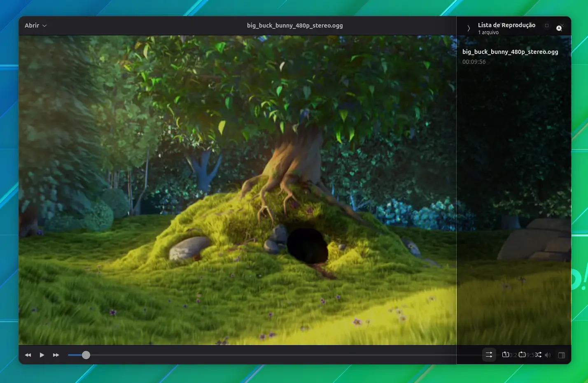588x383 pixels.
Task: Enable repeat-one track mode
Action: tap(505, 355)
